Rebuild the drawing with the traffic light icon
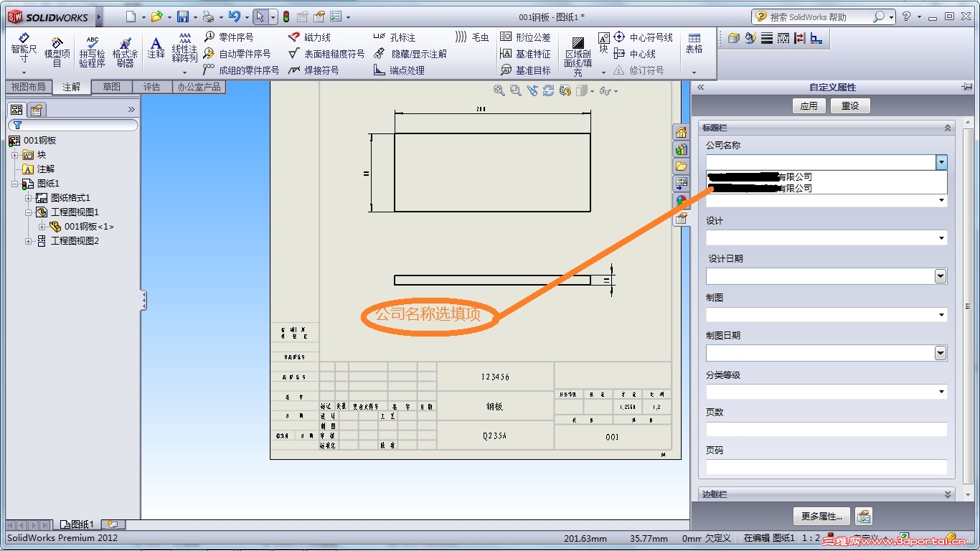Viewport: 980px width, 551px height. point(286,17)
